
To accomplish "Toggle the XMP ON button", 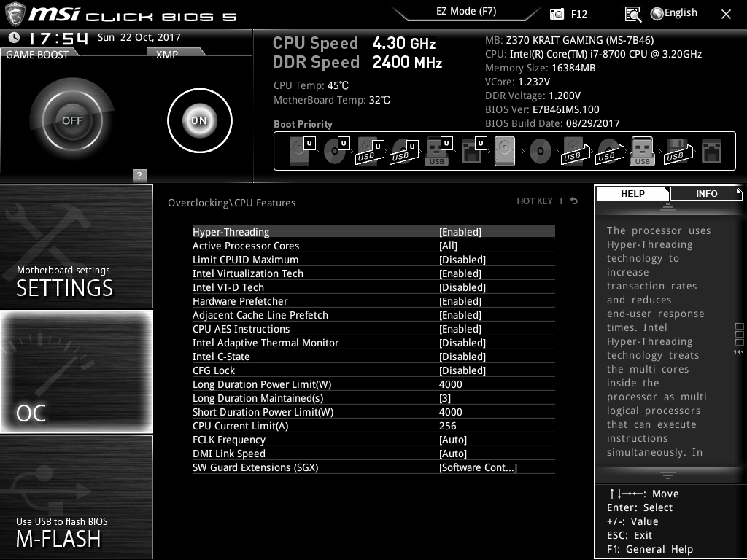I will pos(199,120).
